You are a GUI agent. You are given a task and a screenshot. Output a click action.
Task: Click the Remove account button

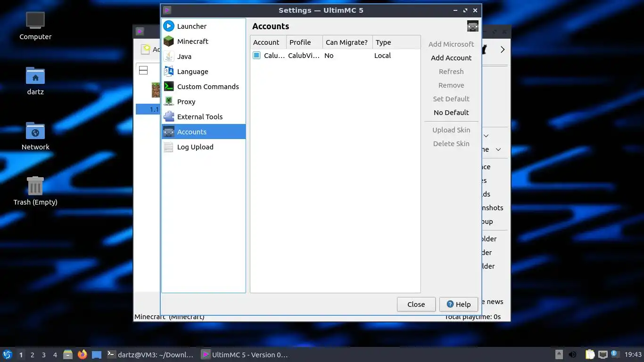451,85
